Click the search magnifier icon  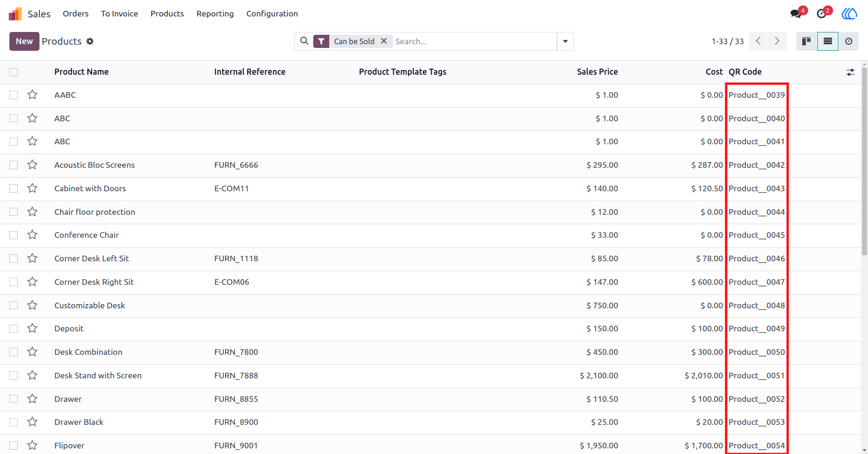click(x=304, y=41)
